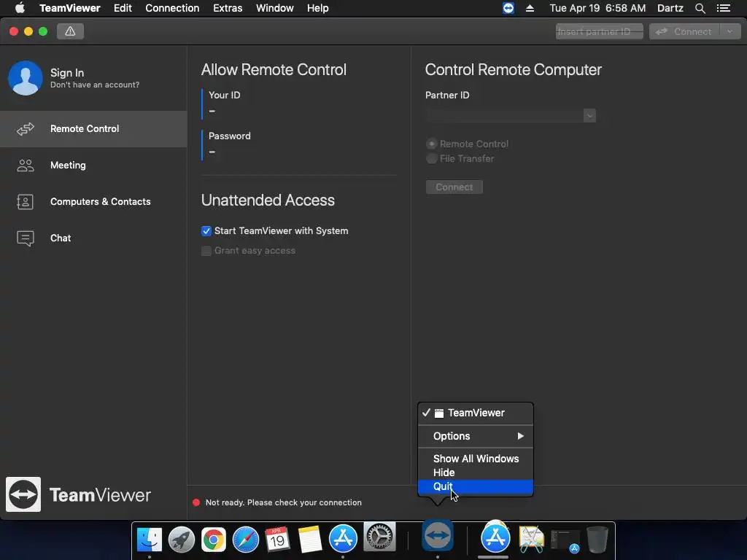The width and height of the screenshot is (747, 560).
Task: Open App Store icon beside Notes
Action: 343,538
